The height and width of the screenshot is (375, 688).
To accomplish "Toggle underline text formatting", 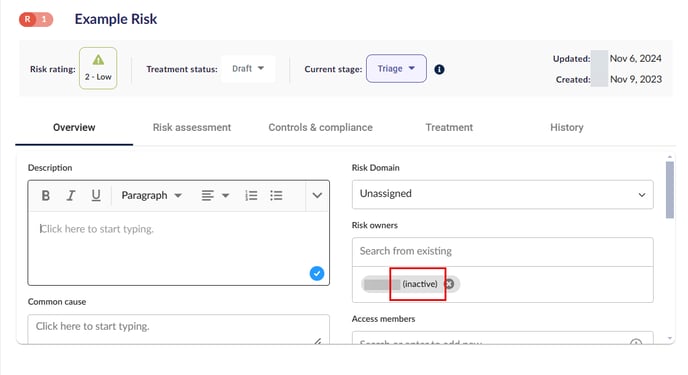I will pos(96,196).
